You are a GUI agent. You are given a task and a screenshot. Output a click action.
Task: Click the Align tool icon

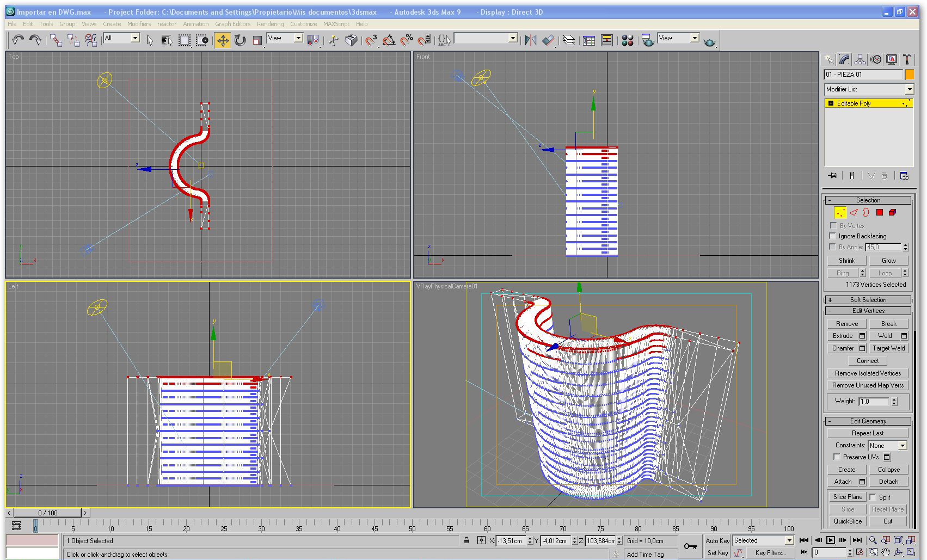click(x=548, y=40)
